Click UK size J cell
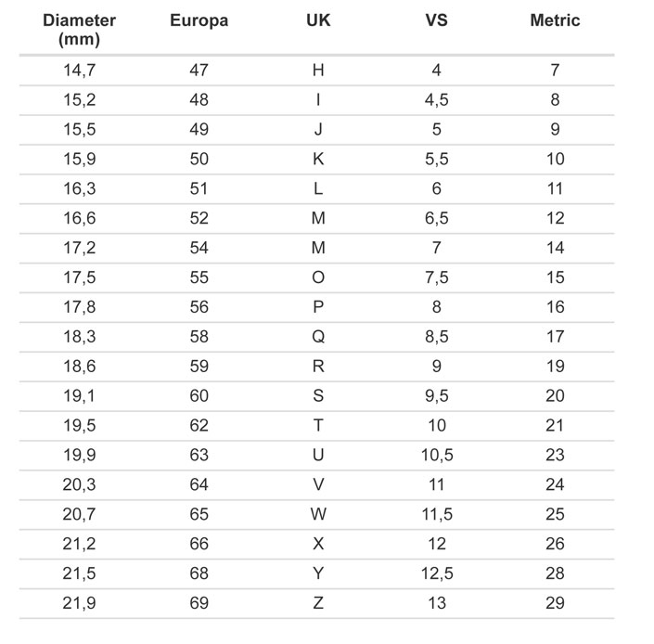The height and width of the screenshot is (644, 654). coord(318,129)
